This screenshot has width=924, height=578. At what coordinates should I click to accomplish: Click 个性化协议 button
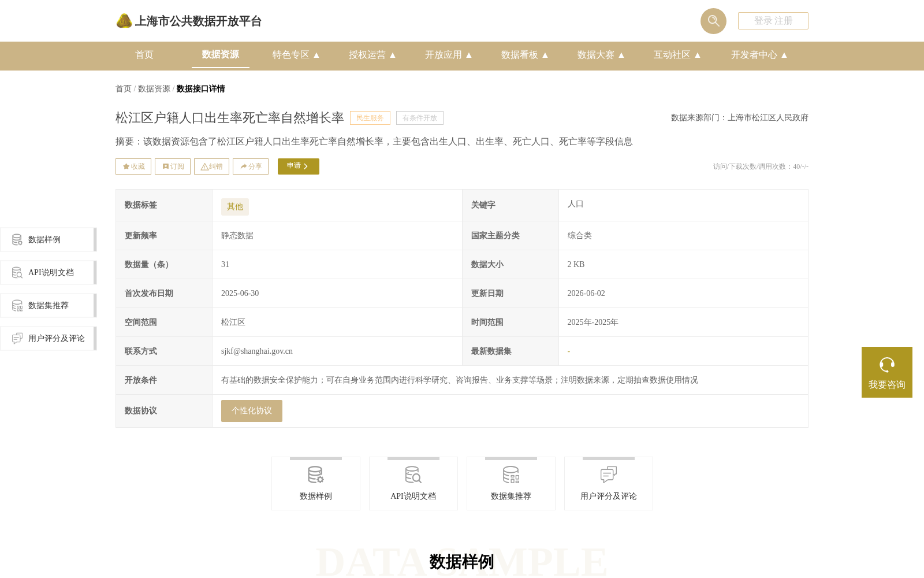click(252, 411)
